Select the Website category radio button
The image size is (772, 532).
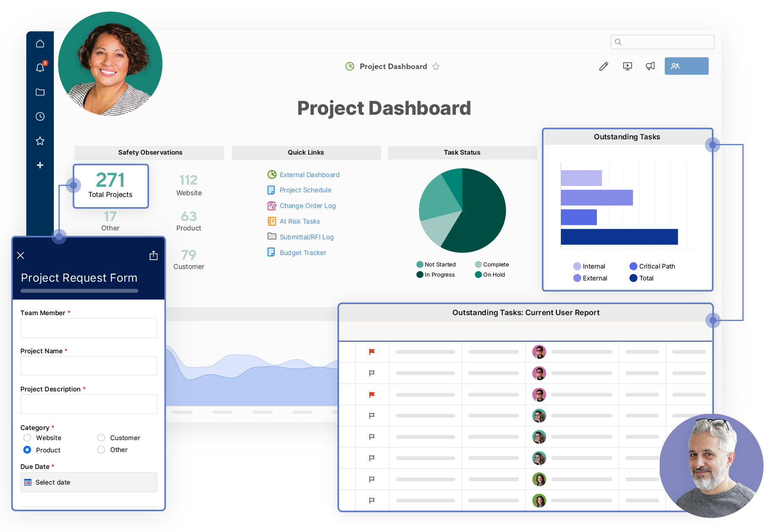[28, 438]
